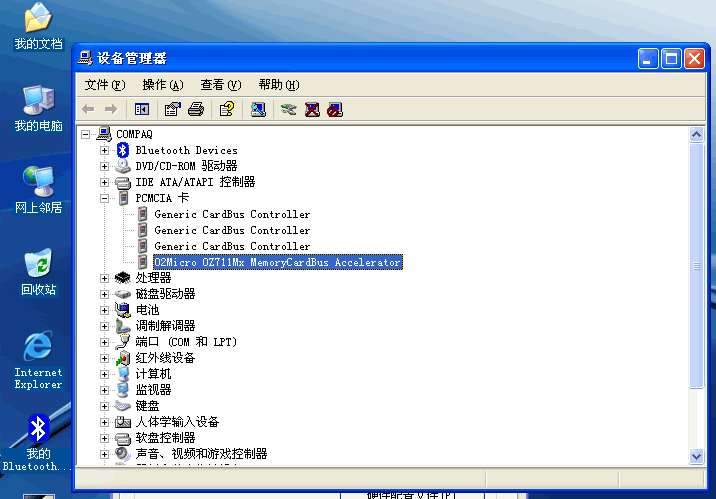Open the 帮助(H) menu
The image size is (716, 499).
pos(279,85)
